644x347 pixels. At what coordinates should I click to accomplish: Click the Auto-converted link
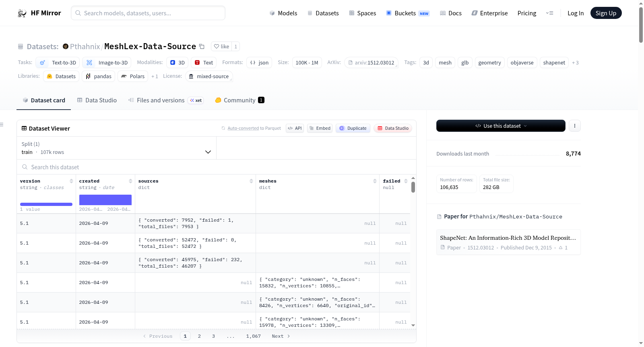coord(243,129)
